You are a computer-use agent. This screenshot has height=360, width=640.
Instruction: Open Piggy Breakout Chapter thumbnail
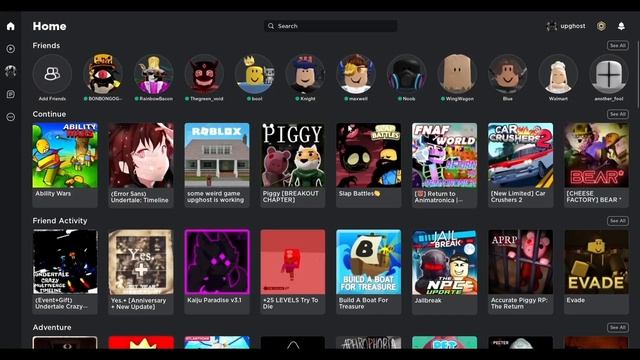tap(293, 156)
